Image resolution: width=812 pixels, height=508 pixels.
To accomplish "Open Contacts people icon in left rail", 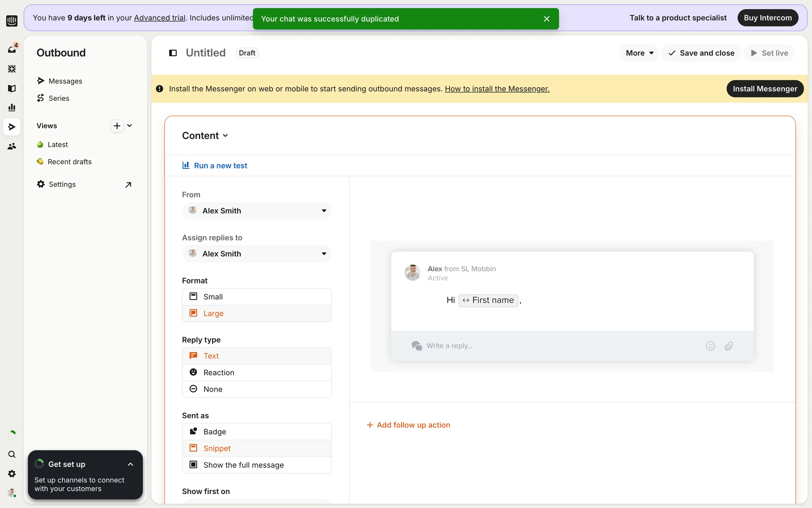I will (12, 146).
